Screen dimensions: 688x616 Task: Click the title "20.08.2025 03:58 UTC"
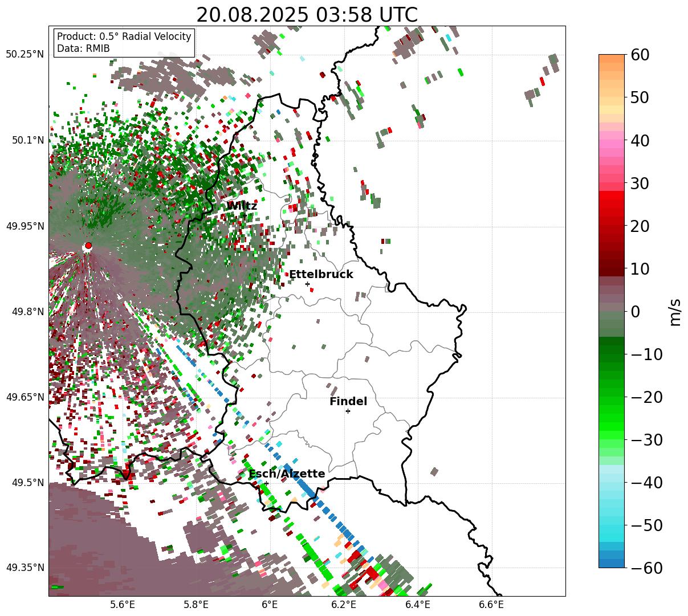(307, 15)
